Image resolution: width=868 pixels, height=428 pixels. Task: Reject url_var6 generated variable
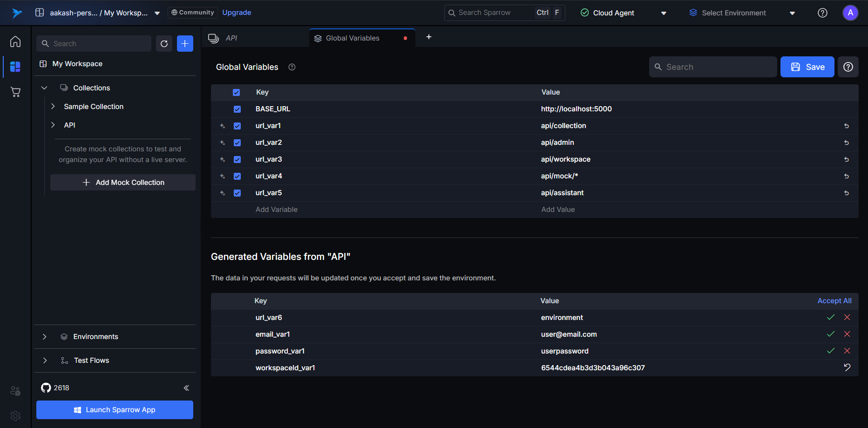tap(847, 317)
